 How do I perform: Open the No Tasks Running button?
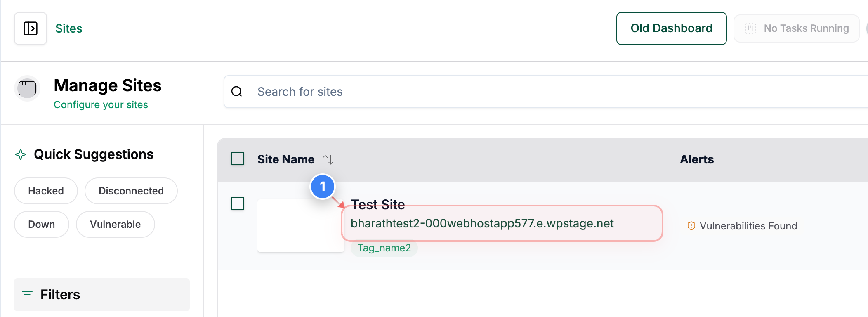tap(797, 28)
